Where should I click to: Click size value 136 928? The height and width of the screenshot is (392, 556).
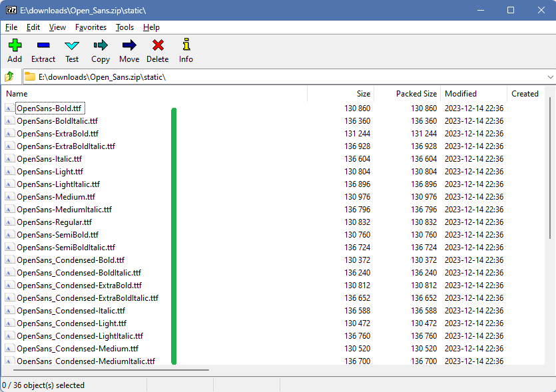[x=357, y=146]
